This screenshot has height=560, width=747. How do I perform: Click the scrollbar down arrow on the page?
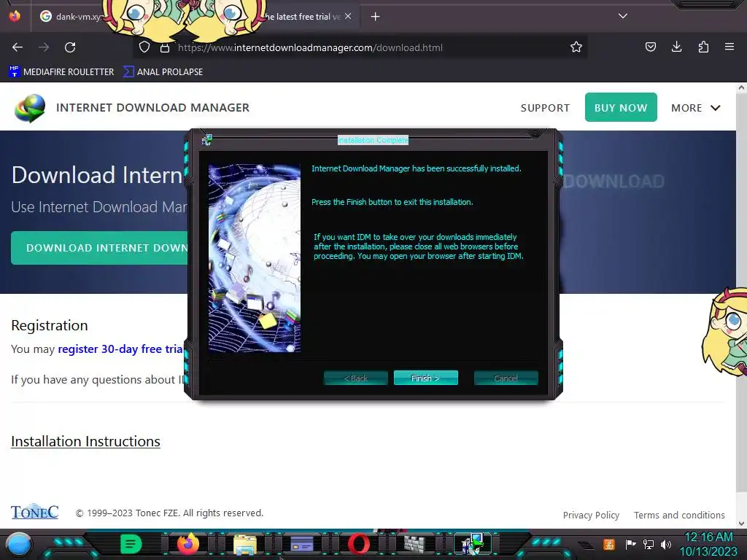coord(742,524)
